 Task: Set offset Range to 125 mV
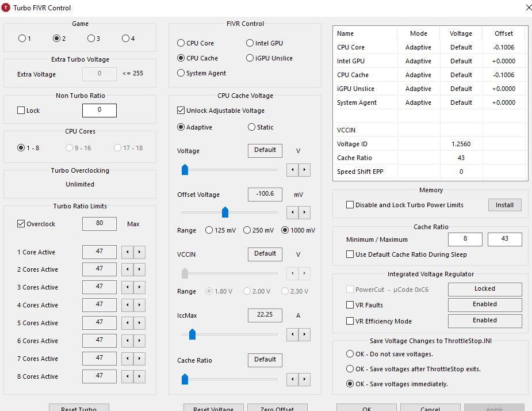[209, 230]
